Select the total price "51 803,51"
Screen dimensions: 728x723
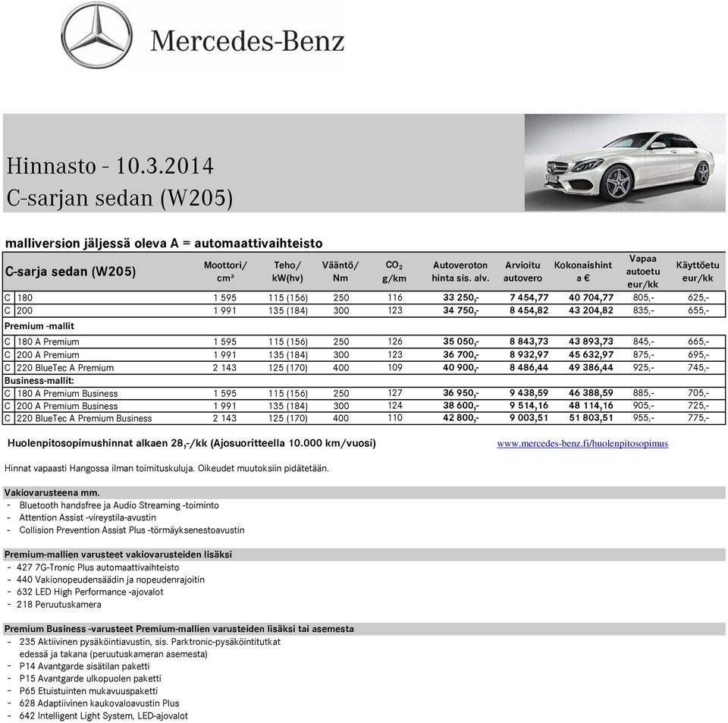591,418
